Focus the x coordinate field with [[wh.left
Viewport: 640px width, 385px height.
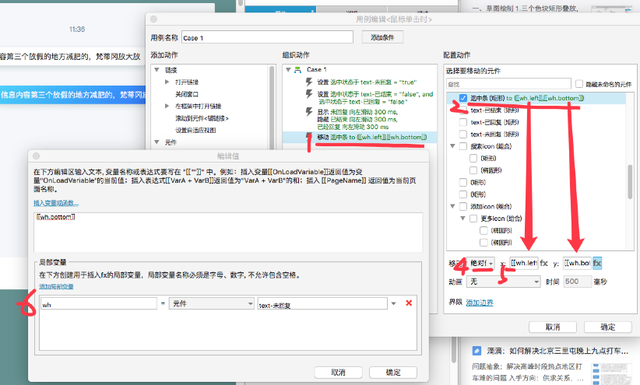click(524, 263)
